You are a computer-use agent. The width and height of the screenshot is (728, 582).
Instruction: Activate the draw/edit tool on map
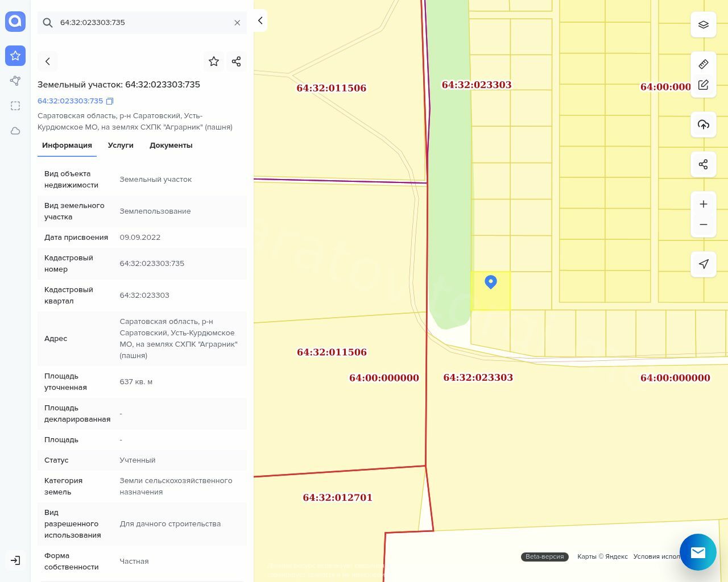coord(703,85)
